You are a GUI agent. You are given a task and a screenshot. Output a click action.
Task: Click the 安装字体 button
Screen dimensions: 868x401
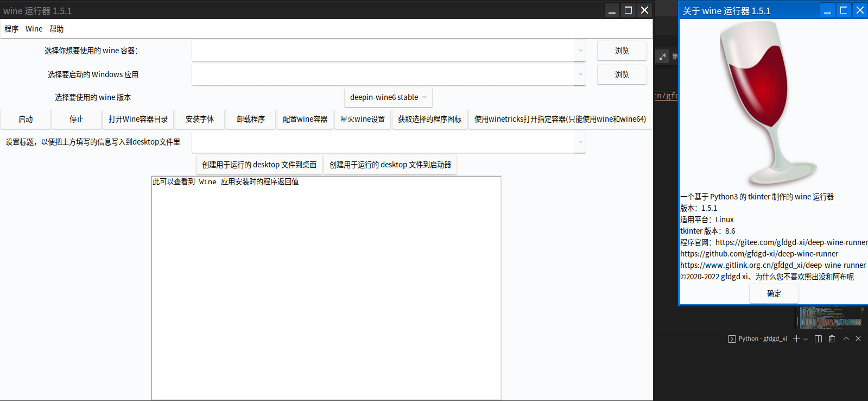coord(200,119)
